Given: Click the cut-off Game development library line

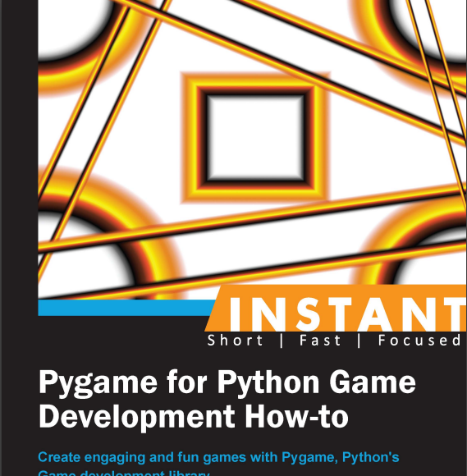Looking at the screenshot, I should click(x=124, y=473).
